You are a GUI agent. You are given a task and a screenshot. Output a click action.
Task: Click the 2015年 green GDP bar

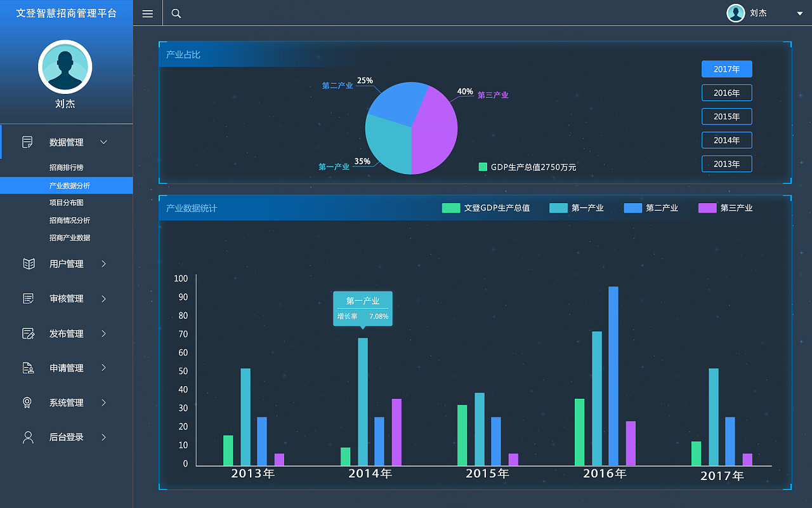pyautogui.click(x=462, y=435)
